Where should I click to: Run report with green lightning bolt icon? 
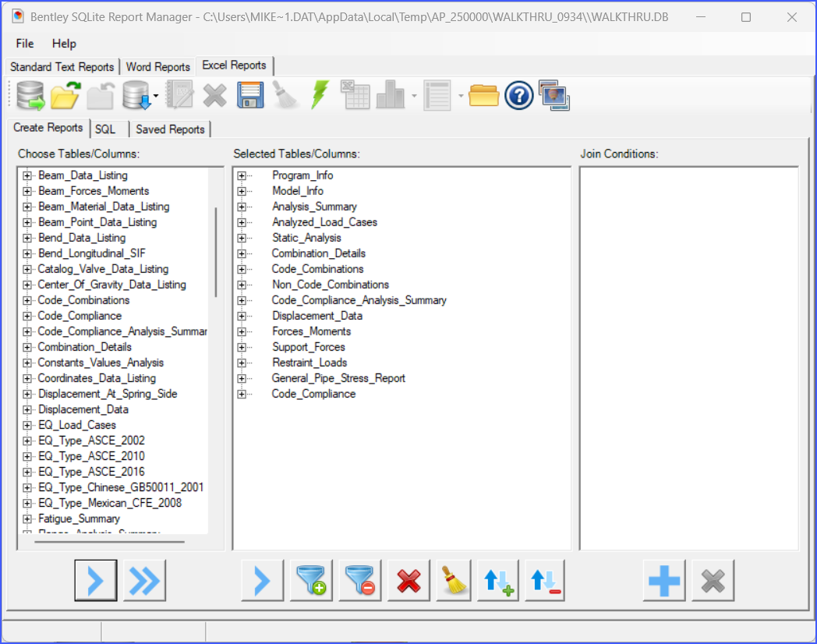[x=320, y=95]
